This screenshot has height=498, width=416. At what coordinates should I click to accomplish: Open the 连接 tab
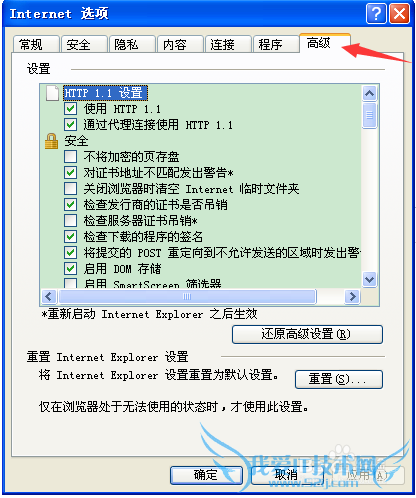click(228, 44)
